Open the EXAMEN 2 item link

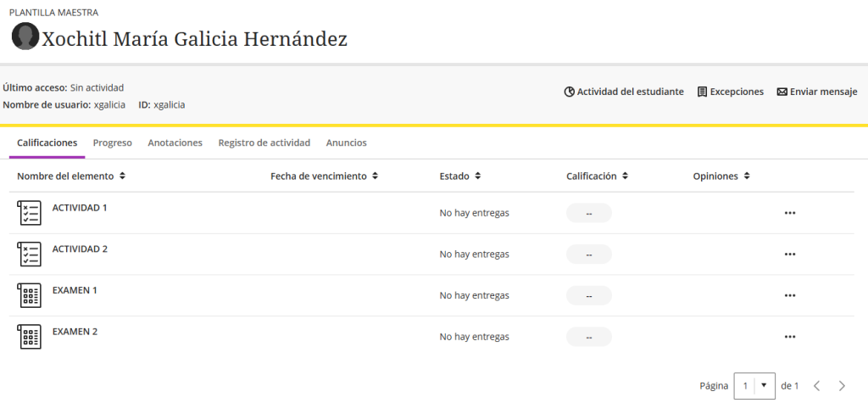point(75,332)
